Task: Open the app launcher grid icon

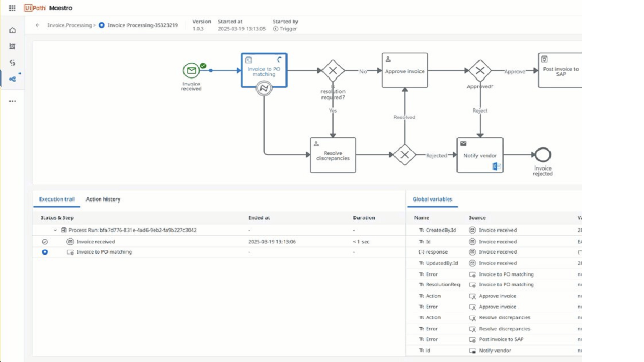Action: [12, 8]
